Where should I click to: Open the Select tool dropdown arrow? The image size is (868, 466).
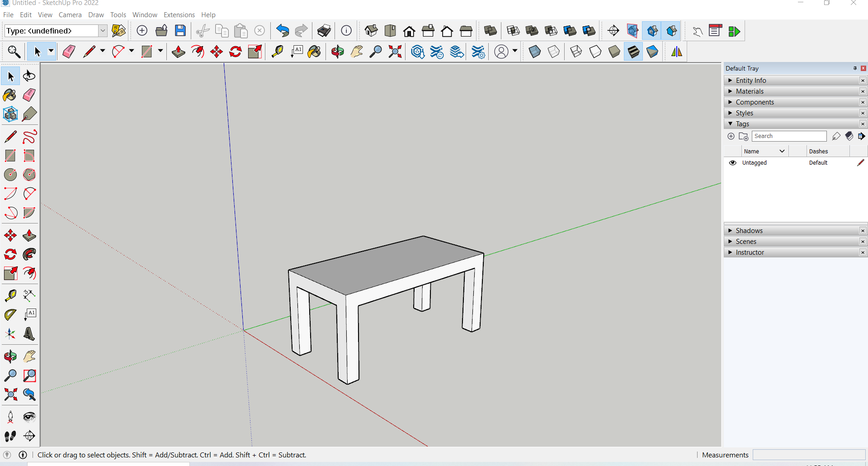click(x=51, y=51)
